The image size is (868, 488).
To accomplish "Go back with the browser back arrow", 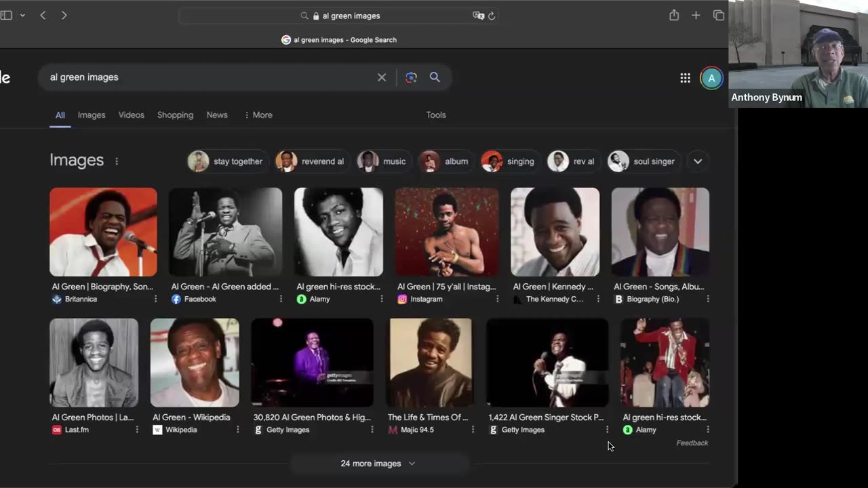I will click(43, 15).
